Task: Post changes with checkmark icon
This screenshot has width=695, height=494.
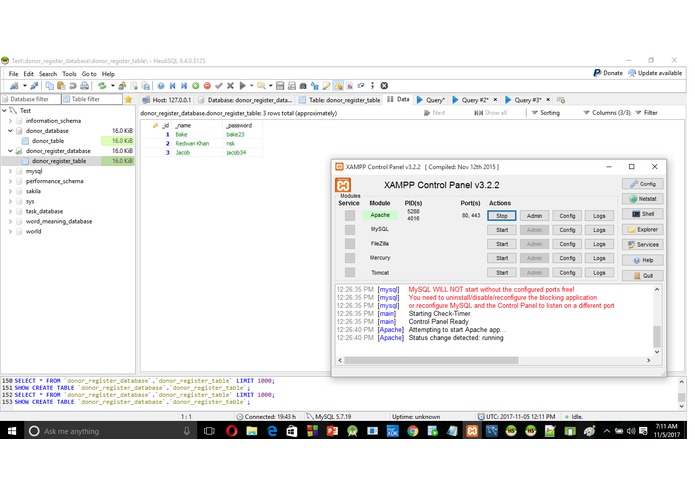Action: (219, 86)
